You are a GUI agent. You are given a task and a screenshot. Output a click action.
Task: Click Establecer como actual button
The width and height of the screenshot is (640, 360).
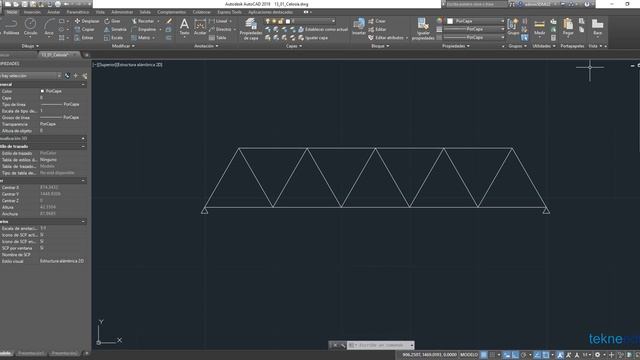tap(323, 29)
